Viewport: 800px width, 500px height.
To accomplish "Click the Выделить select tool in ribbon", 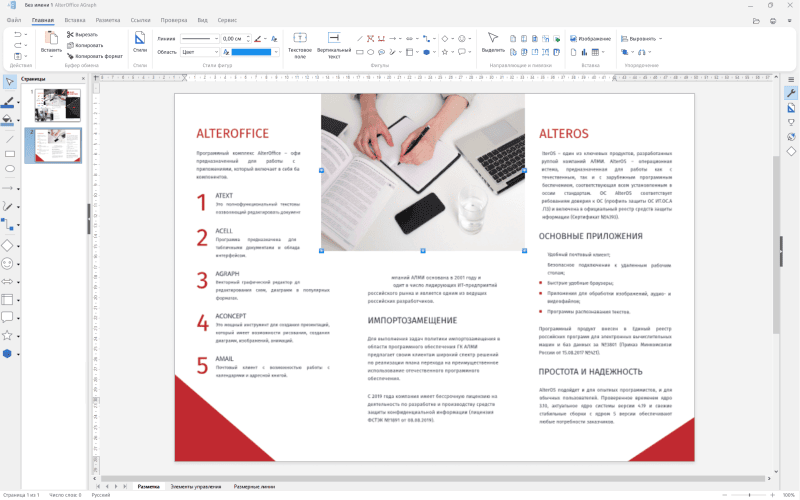I will coord(492,43).
